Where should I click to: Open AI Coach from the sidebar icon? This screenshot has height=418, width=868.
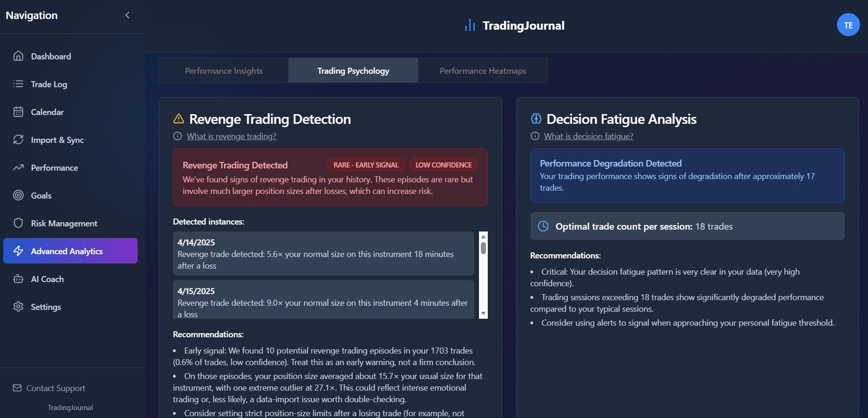click(18, 279)
